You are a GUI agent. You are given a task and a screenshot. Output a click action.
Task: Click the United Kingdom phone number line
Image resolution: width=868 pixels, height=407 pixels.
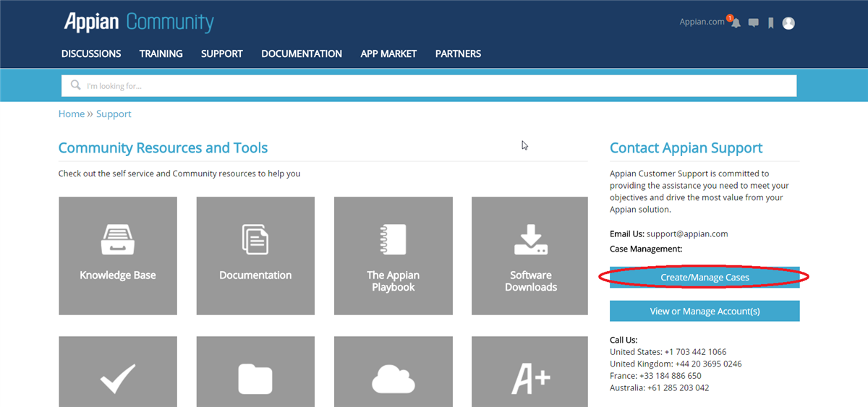[x=676, y=364]
